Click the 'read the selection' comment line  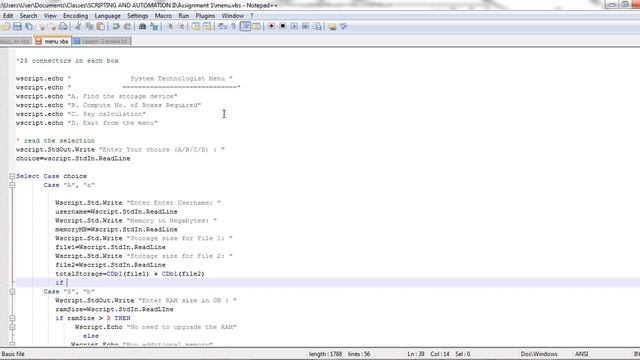[x=56, y=141]
